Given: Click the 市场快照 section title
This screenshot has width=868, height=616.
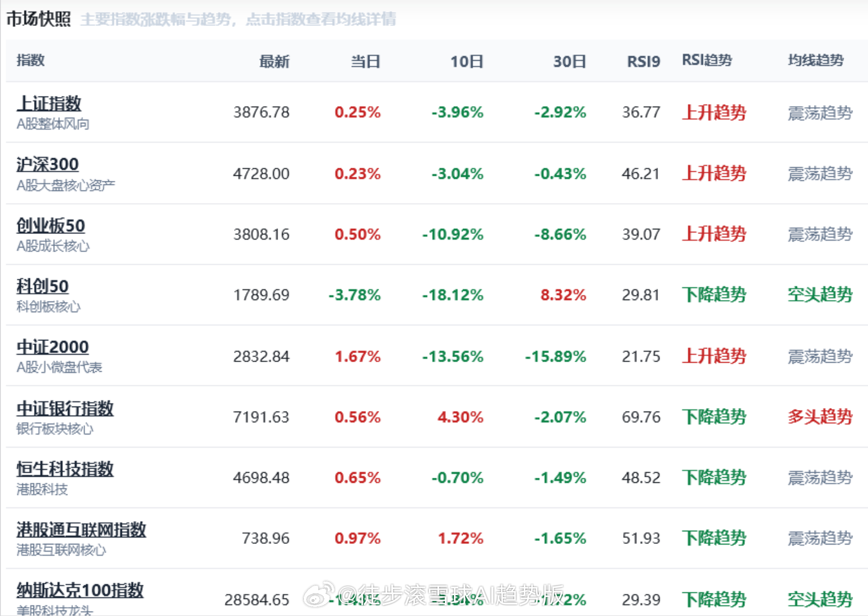Looking at the screenshot, I should click(39, 19).
